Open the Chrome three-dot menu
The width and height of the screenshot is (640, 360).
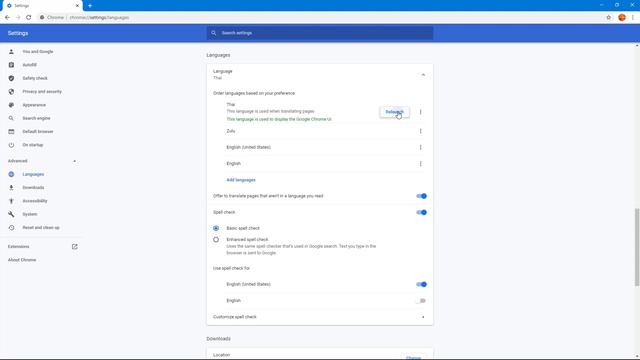[x=633, y=18]
